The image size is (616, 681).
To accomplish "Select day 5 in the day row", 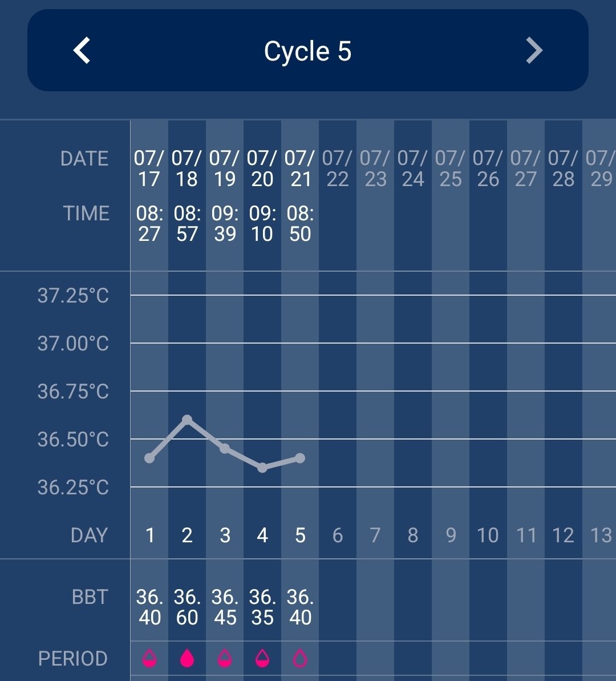I will pyautogui.click(x=300, y=535).
